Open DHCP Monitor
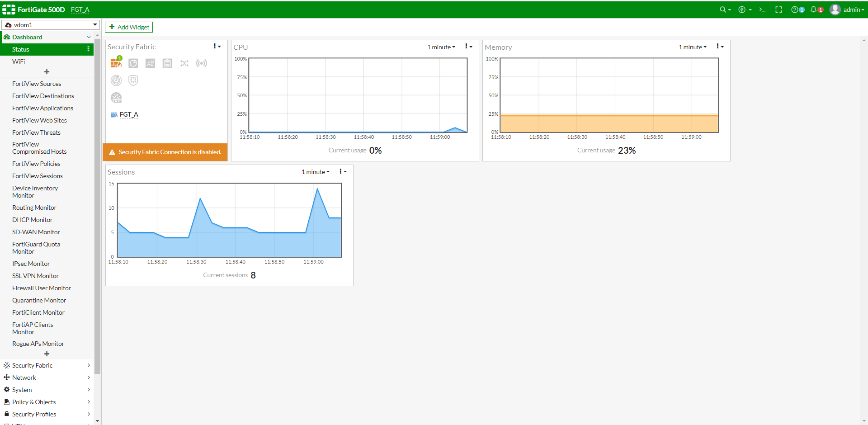The width and height of the screenshot is (868, 425). point(47,220)
